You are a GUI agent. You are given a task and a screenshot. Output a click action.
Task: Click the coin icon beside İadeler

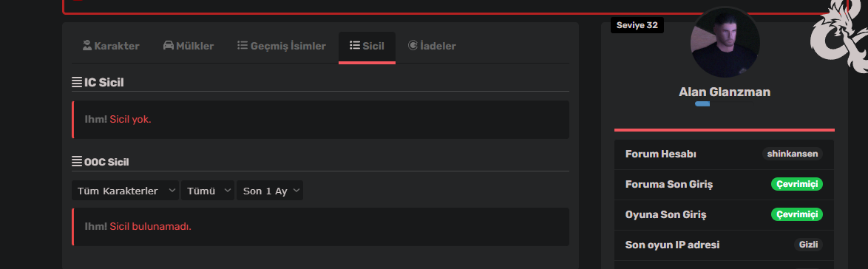413,45
